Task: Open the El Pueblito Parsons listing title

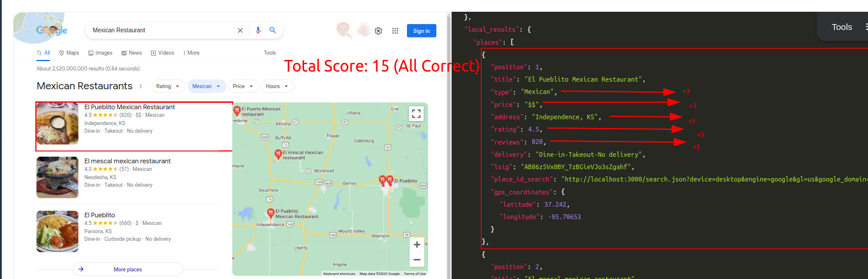Action: tap(100, 215)
